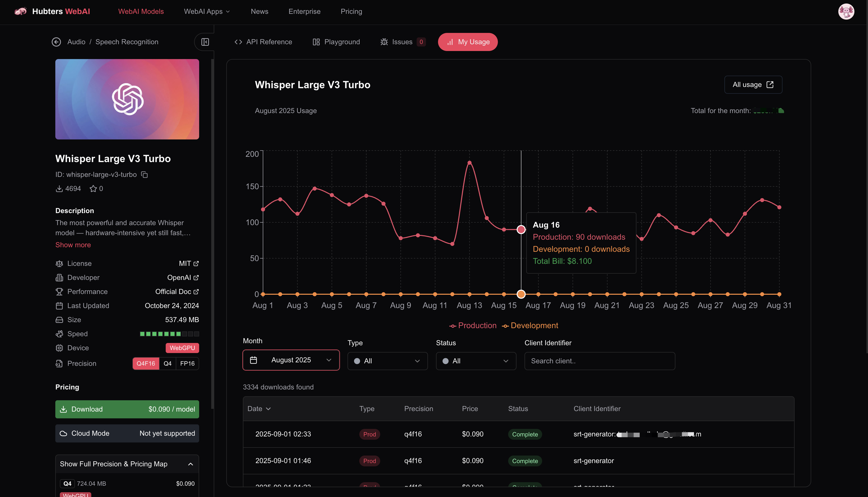Open the Type filter dropdown
This screenshot has height=497, width=868.
[387, 361]
